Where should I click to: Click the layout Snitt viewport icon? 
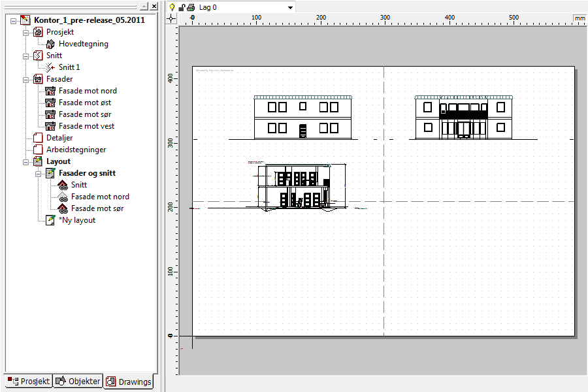pos(63,185)
